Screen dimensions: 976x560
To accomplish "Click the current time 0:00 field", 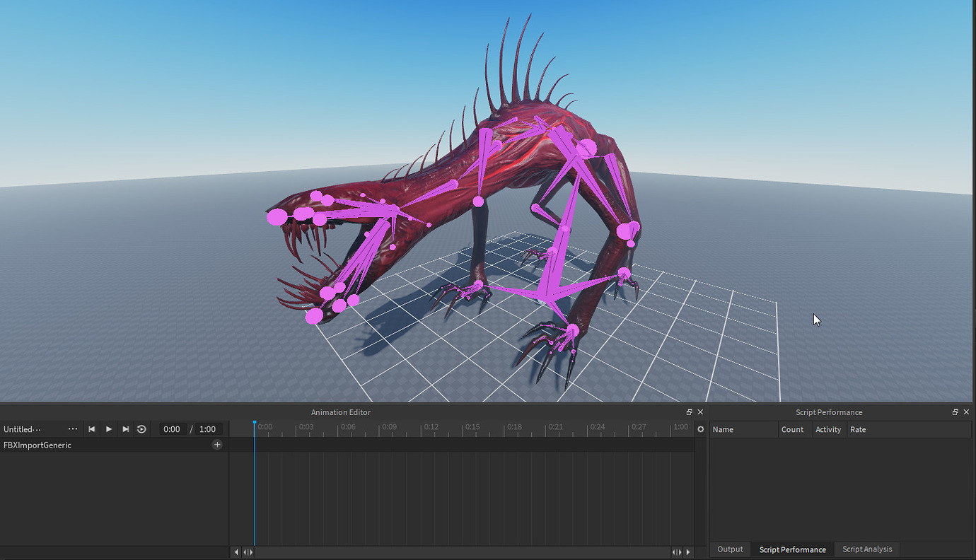I will (171, 429).
